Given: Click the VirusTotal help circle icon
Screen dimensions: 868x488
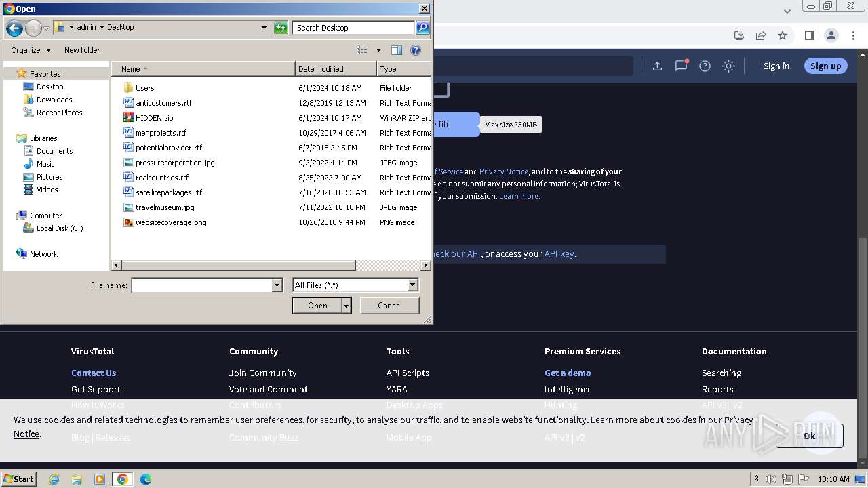Looking at the screenshot, I should 705,66.
